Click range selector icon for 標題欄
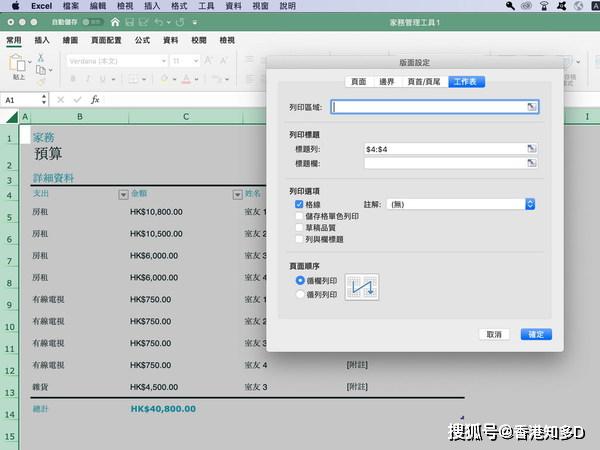Viewport: 600px width, 450px height. (532, 163)
